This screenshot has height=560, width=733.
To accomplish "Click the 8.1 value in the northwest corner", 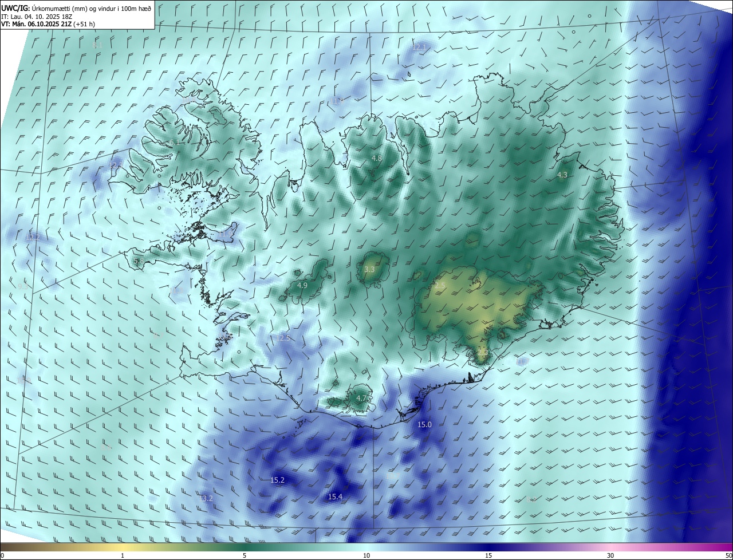I will pyautogui.click(x=97, y=45).
